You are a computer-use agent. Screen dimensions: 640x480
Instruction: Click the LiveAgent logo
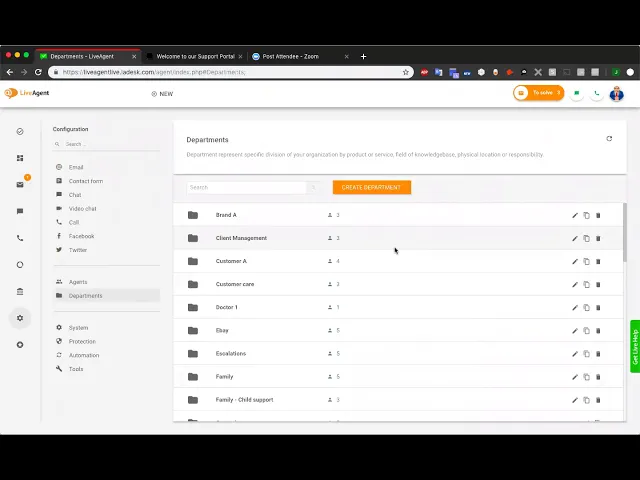[x=27, y=93]
